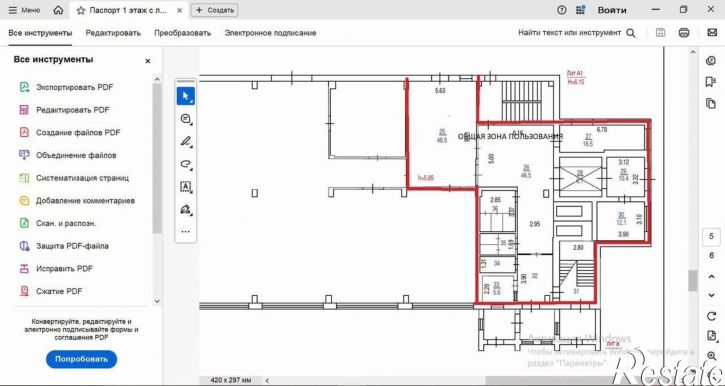Click page number 5 box
The width and height of the screenshot is (725, 386).
click(712, 236)
